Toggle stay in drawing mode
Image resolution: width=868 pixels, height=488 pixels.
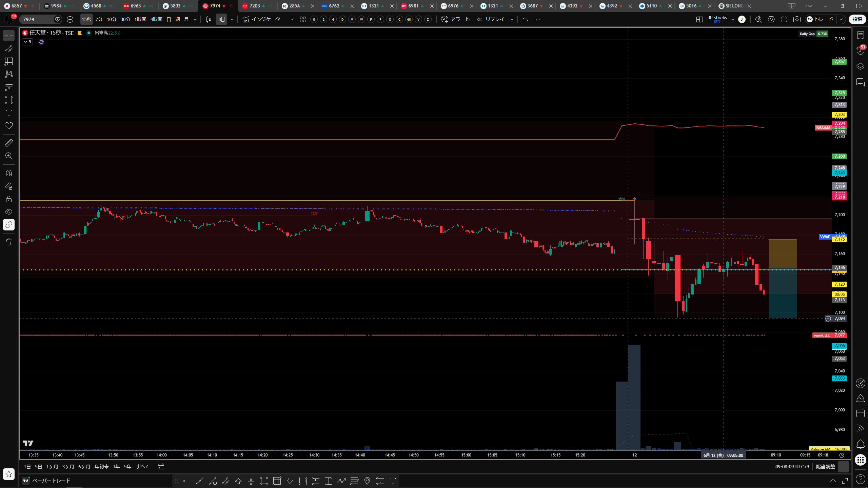click(9, 186)
